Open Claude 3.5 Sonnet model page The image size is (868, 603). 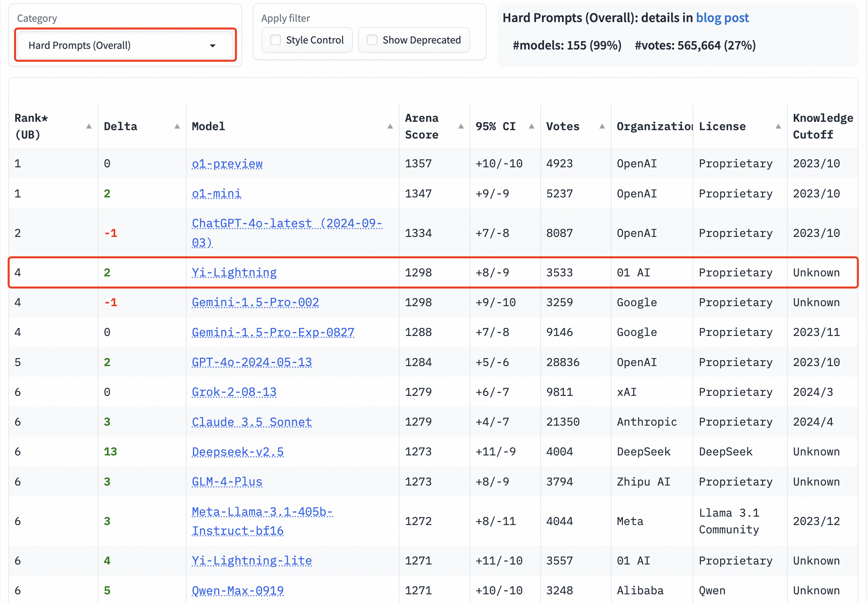pos(251,422)
